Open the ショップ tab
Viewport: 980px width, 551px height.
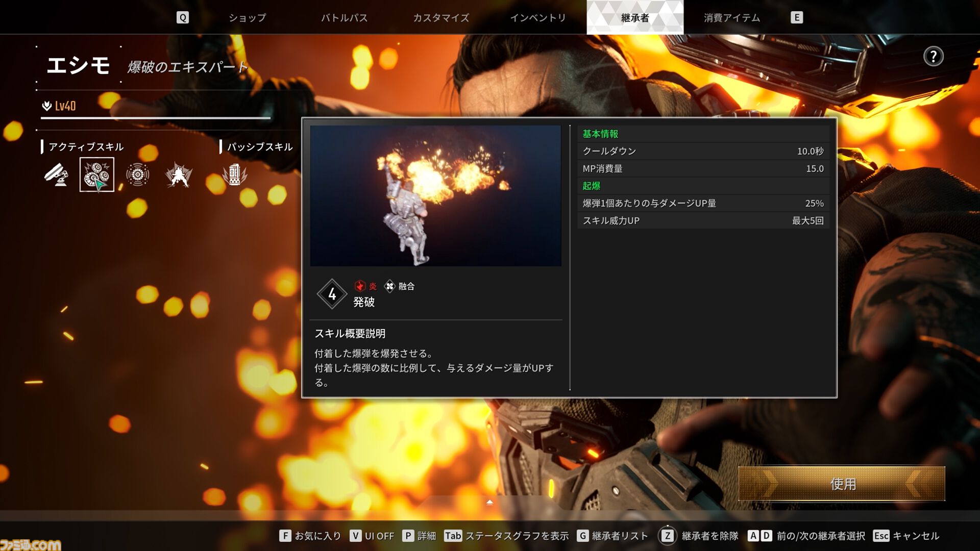(x=247, y=18)
